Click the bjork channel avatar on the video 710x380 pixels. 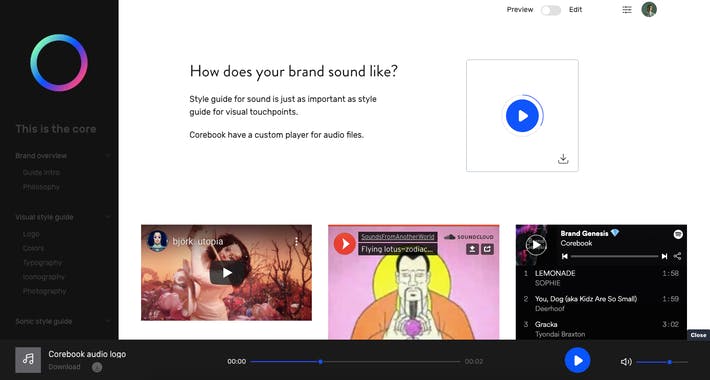coord(157,241)
